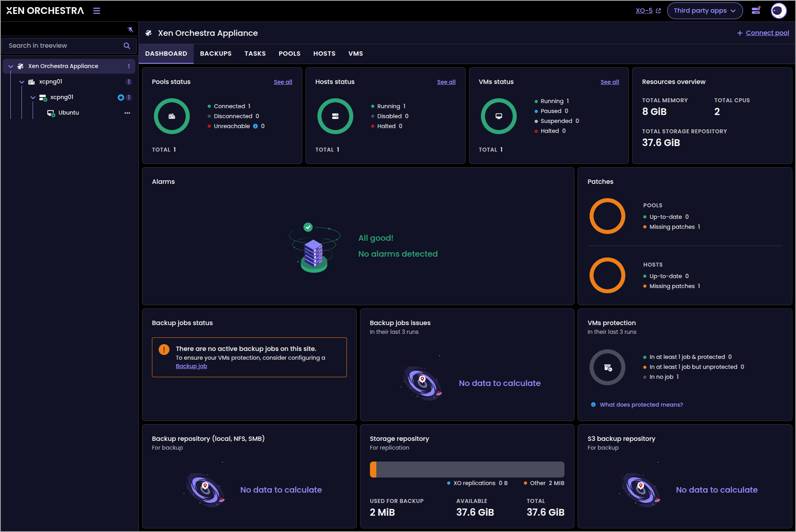Click the Pools status donut chart
The image size is (796, 532).
[x=172, y=116]
